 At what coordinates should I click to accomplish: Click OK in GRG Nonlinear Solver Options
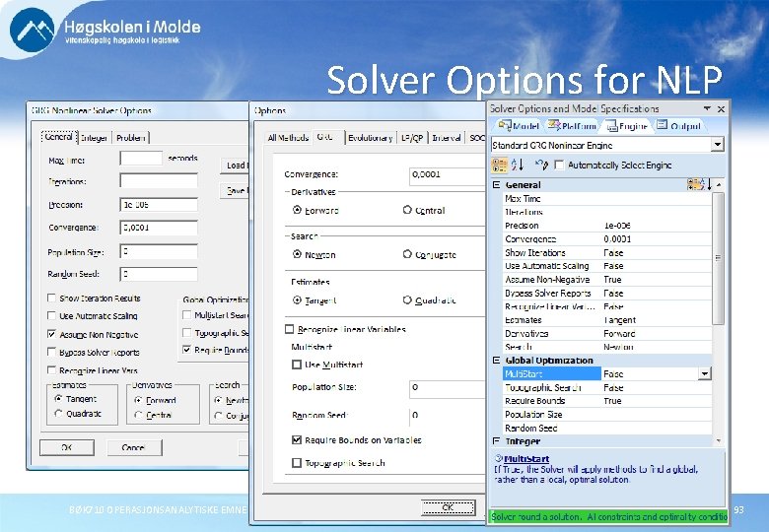coord(67,447)
